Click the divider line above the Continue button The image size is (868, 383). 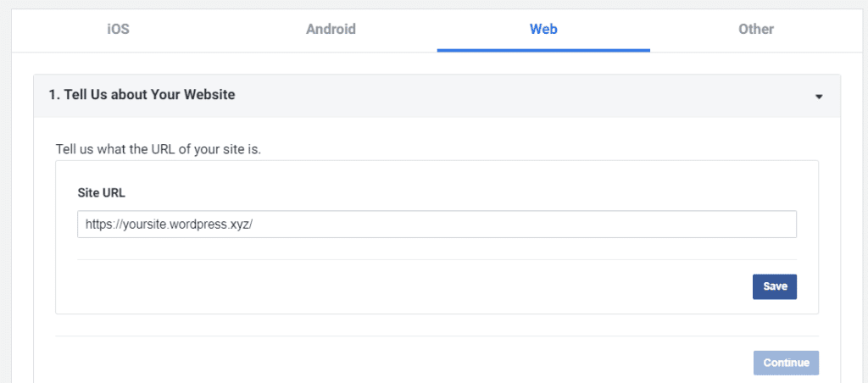[437, 336]
